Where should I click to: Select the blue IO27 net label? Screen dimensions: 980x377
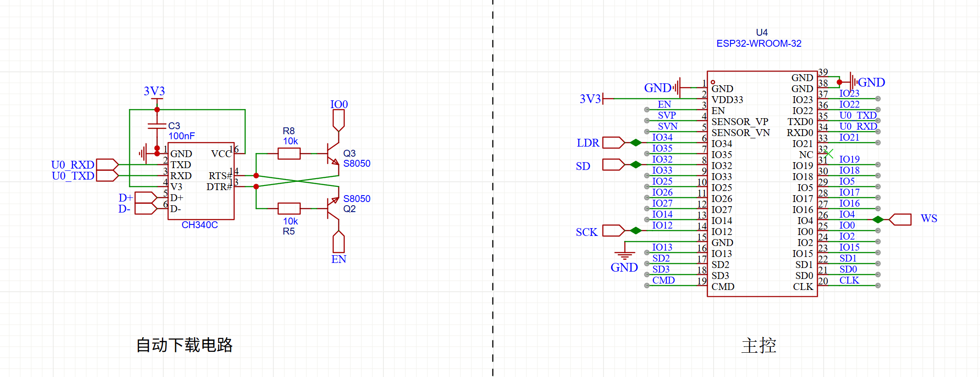click(x=662, y=203)
